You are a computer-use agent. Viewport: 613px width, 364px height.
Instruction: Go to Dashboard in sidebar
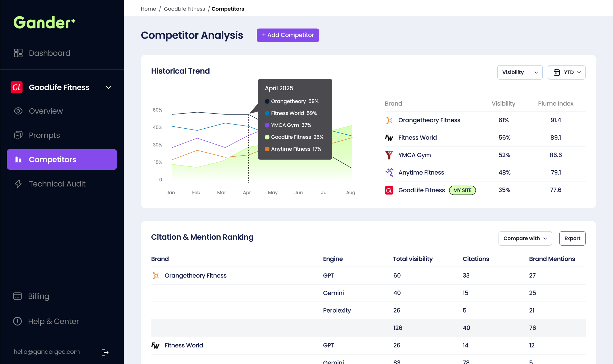pos(50,53)
